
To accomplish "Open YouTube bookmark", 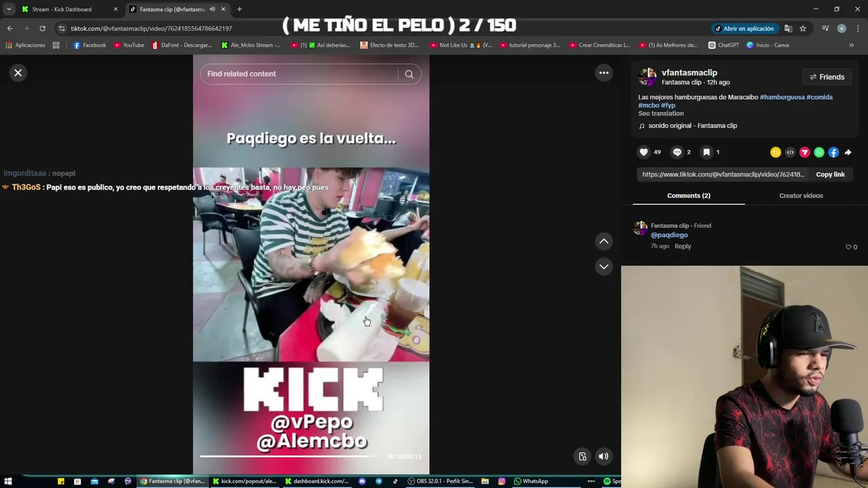I will pyautogui.click(x=129, y=45).
